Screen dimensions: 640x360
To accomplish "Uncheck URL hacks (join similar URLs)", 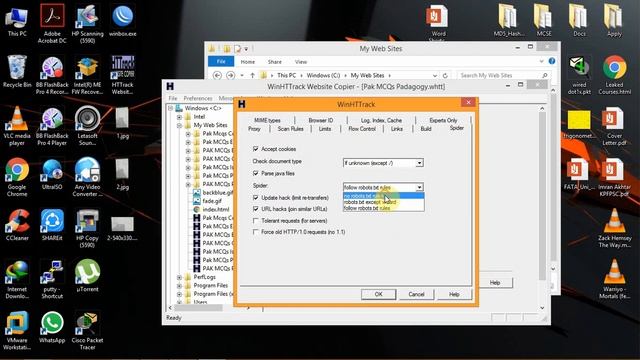I will click(x=256, y=209).
